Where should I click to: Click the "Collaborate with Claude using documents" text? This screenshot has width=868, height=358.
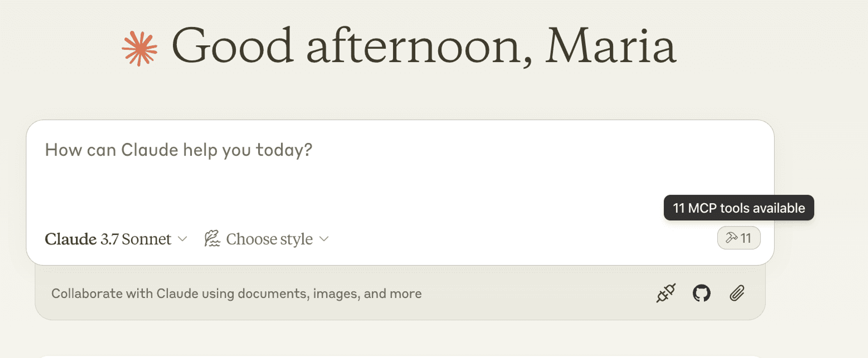pos(236,294)
